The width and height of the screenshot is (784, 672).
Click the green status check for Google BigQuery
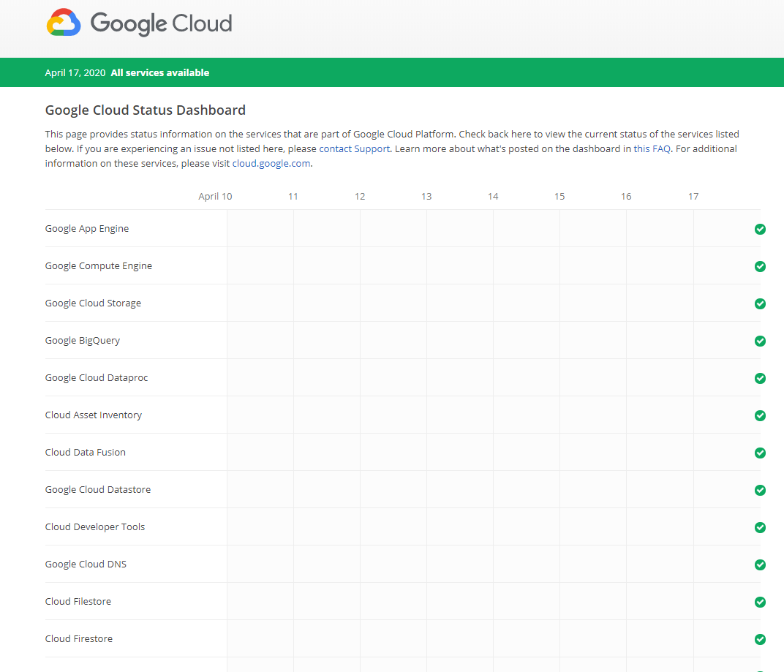click(x=760, y=341)
